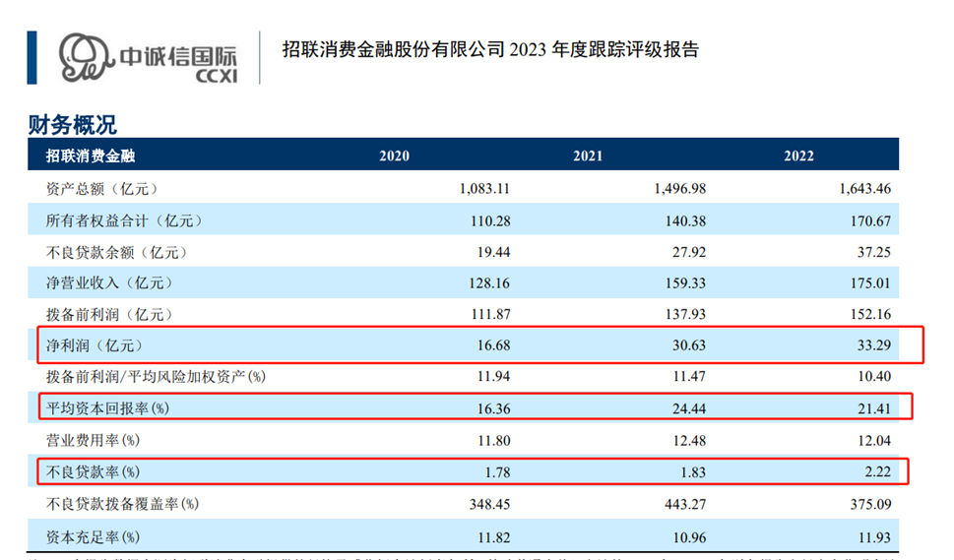This screenshot has width=954, height=560.
Task: Click the 2020 不良贷款率 value 1.78
Action: [495, 472]
